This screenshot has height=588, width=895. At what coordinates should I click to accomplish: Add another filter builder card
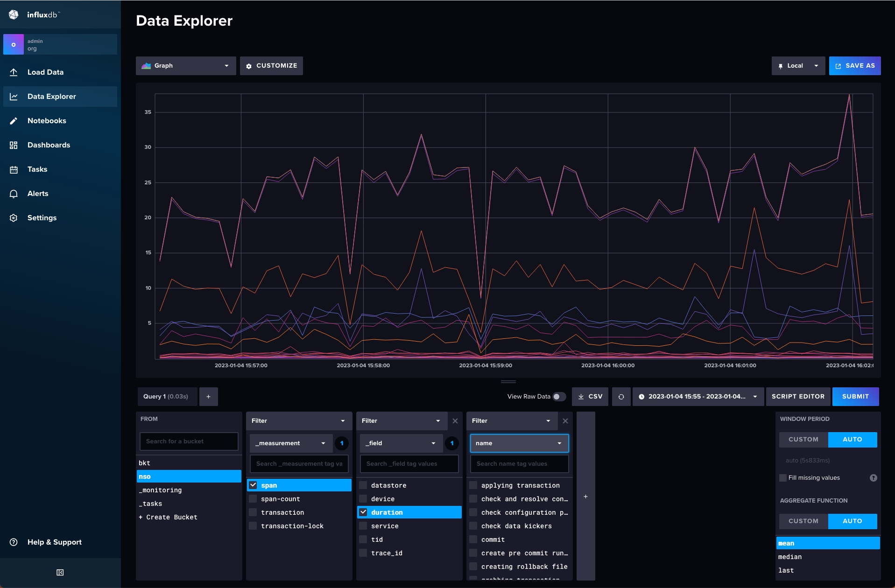coord(585,497)
